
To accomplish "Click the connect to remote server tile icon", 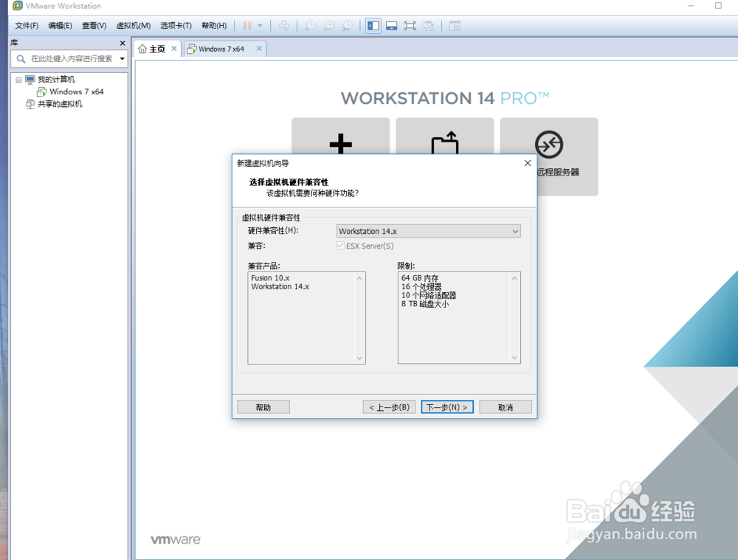I will point(549,145).
